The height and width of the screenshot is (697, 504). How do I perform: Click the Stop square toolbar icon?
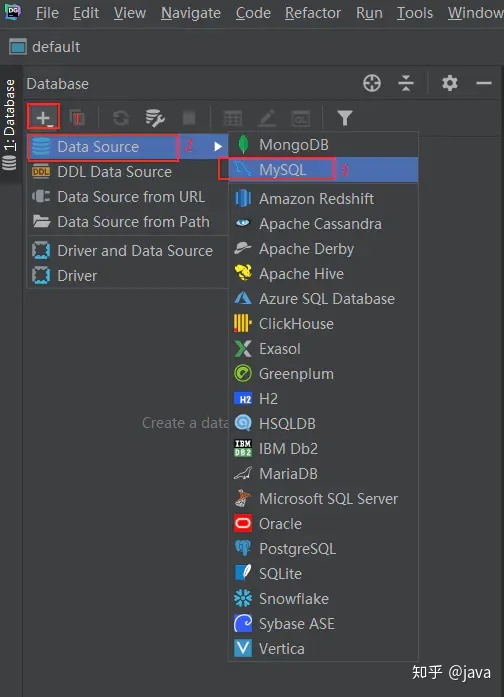(189, 118)
